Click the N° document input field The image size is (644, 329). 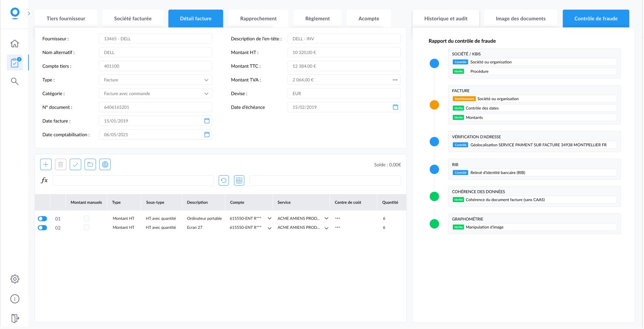coord(155,107)
